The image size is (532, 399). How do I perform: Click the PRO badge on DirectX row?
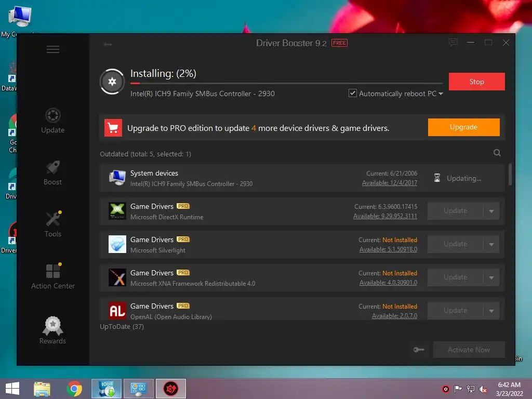183,206
